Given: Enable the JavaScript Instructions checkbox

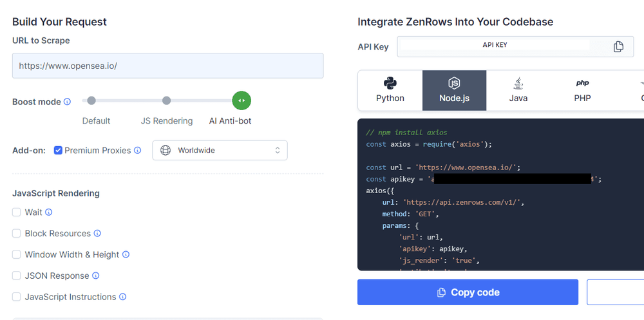Looking at the screenshot, I should coord(17,297).
